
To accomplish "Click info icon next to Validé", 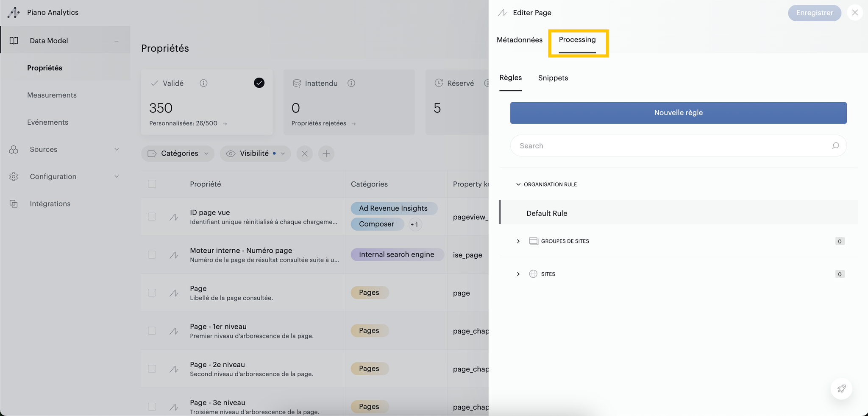I will pyautogui.click(x=203, y=83).
